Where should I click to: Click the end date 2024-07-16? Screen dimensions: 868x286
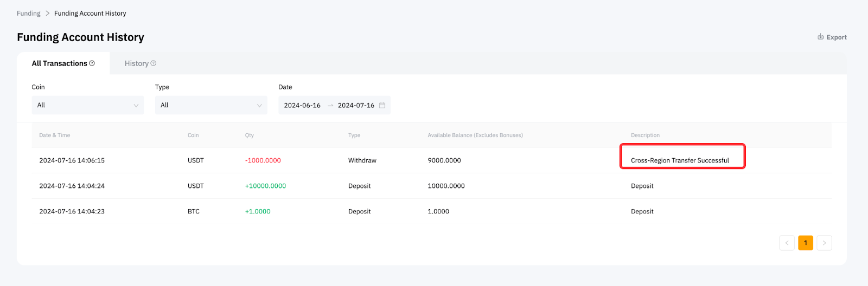tap(356, 105)
